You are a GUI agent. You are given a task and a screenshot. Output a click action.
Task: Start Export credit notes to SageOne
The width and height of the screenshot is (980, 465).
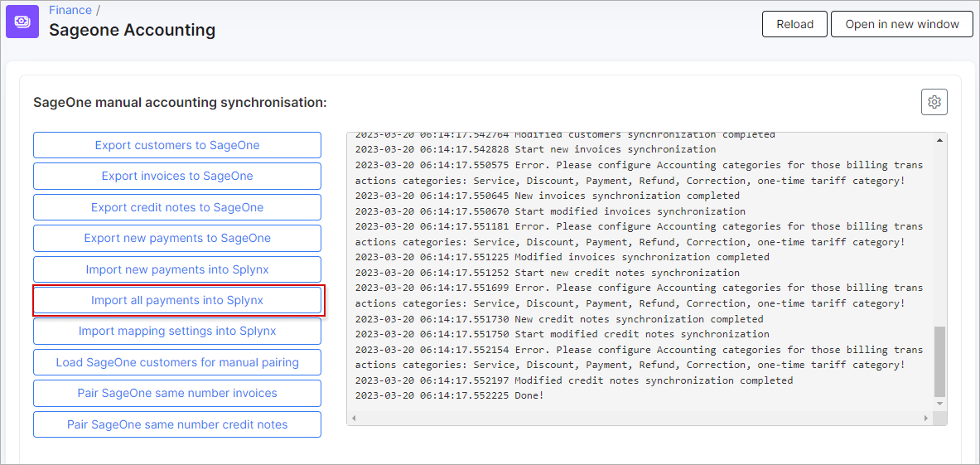[177, 207]
